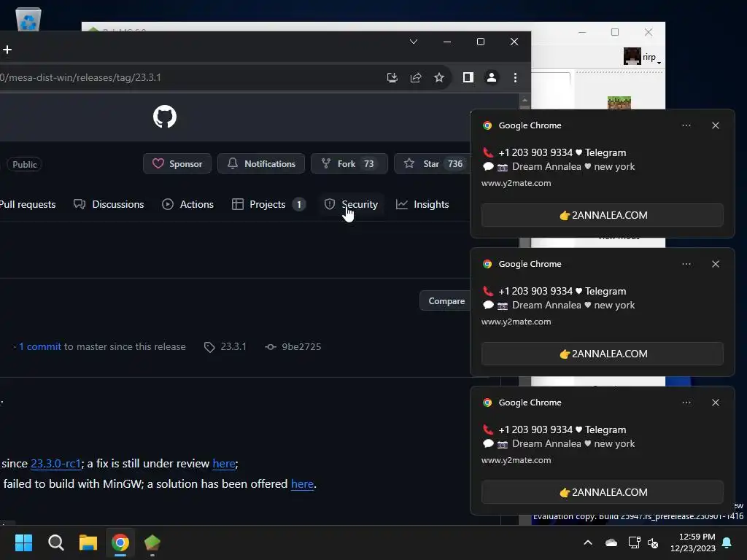Minimize the background launcher window

[582, 32]
